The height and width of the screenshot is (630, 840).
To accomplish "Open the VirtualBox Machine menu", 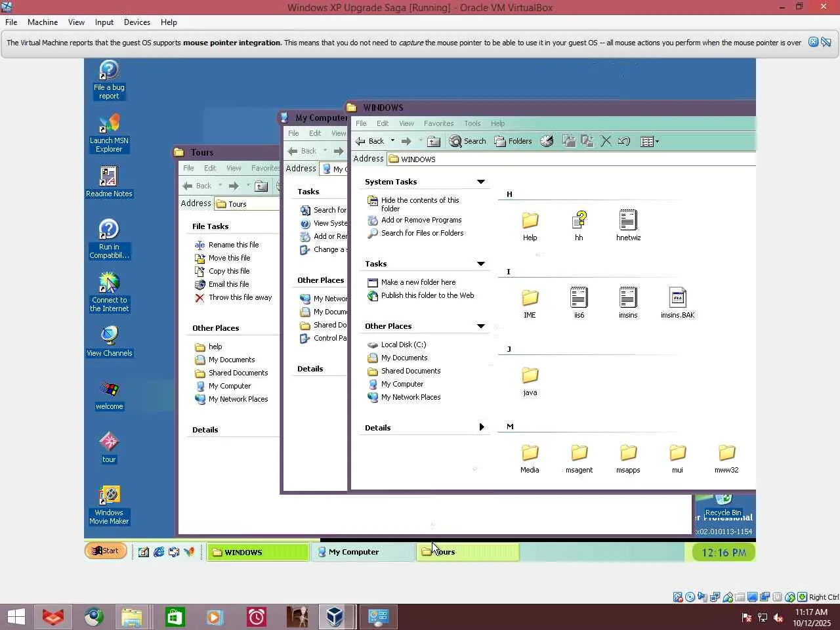I will point(43,22).
